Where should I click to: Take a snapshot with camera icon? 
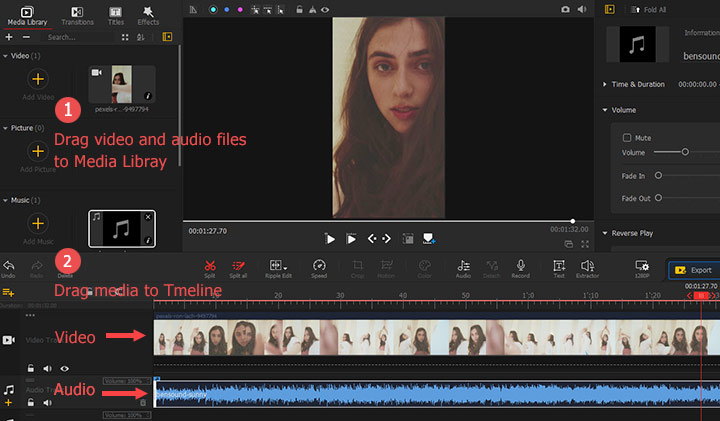566,9
